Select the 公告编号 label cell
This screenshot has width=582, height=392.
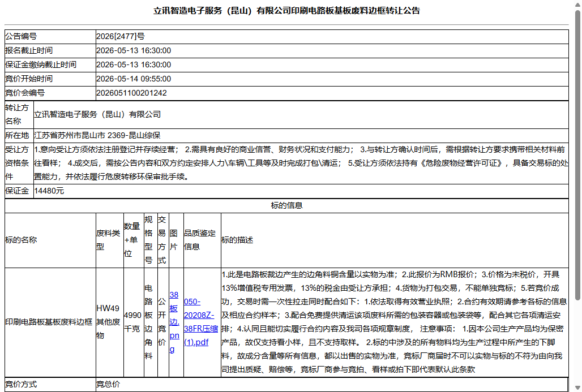50,36
